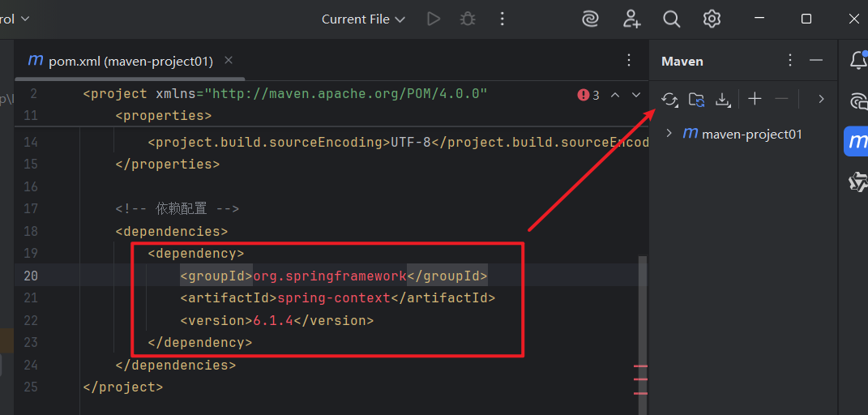
Task: Click the POM namespace URL string
Action: point(346,93)
